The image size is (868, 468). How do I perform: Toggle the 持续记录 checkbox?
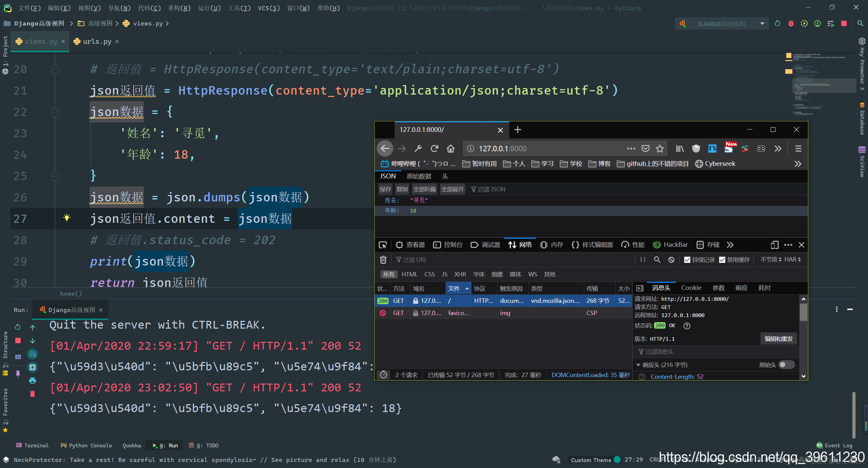(687, 260)
